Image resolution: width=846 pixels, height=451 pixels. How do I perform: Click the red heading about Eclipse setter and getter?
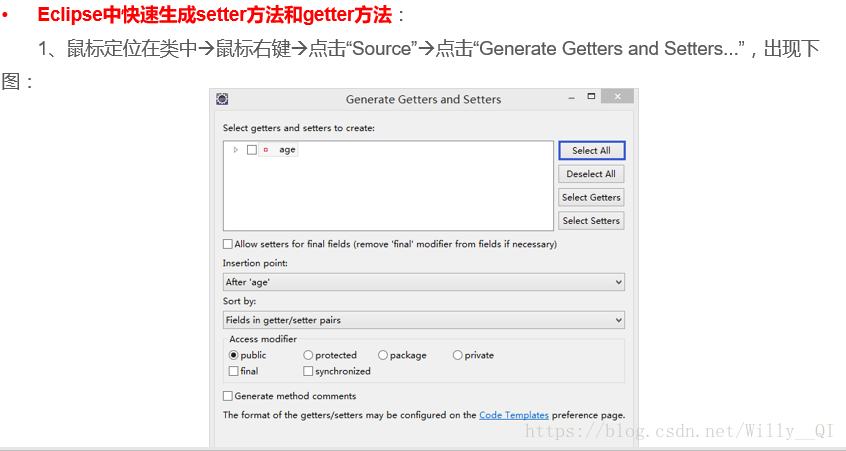tap(214, 16)
